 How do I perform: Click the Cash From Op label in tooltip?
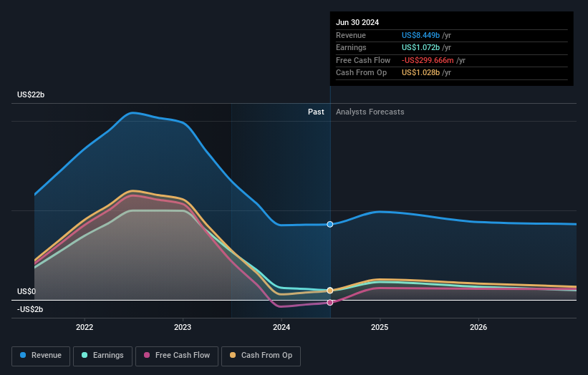361,73
